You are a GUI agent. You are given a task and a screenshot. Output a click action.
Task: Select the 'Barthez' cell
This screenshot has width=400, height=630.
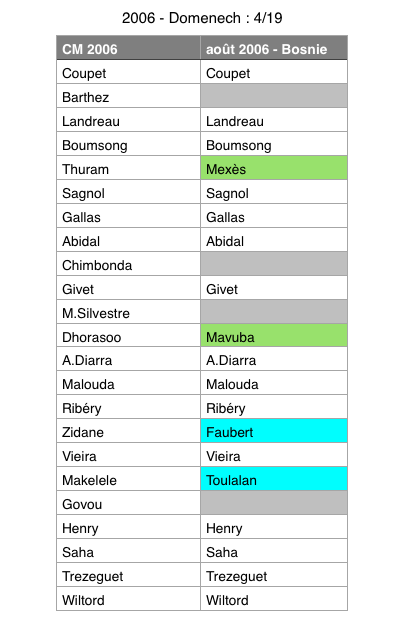pos(129,96)
